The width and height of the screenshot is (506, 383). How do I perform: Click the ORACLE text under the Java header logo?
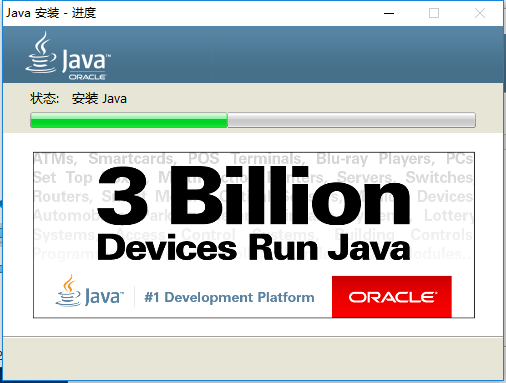click(x=87, y=77)
